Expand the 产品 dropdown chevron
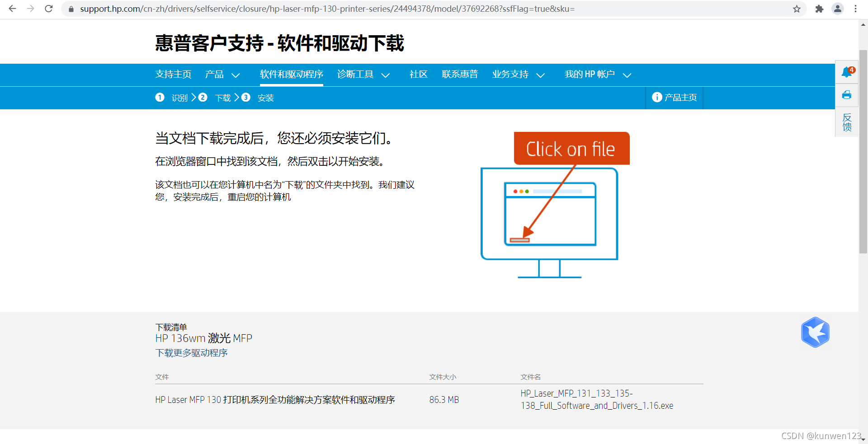The image size is (868, 444). click(x=236, y=75)
